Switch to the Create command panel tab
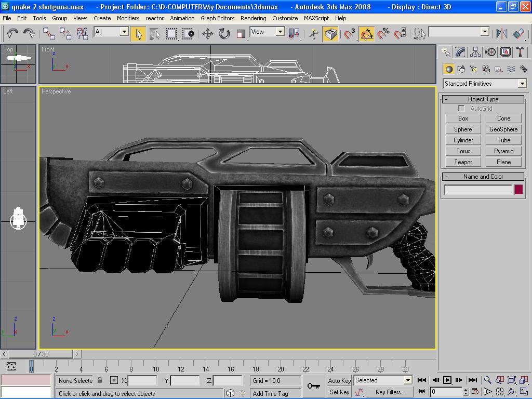 445,52
